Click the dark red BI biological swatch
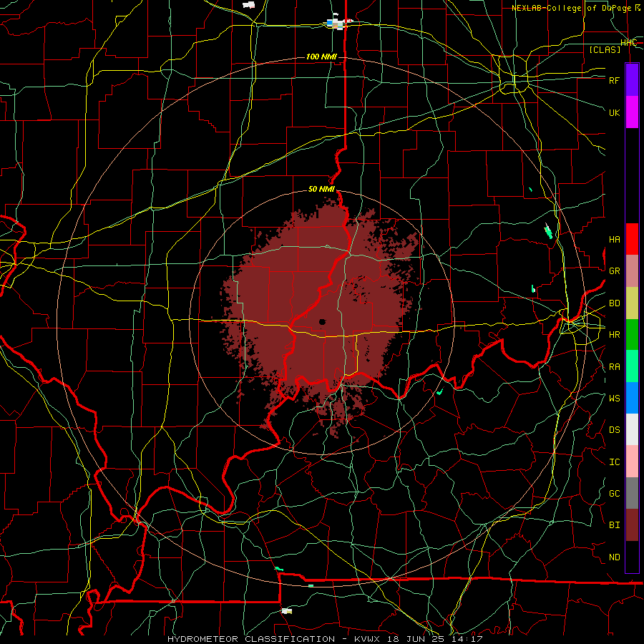The width and height of the screenshot is (644, 644). tap(632, 525)
